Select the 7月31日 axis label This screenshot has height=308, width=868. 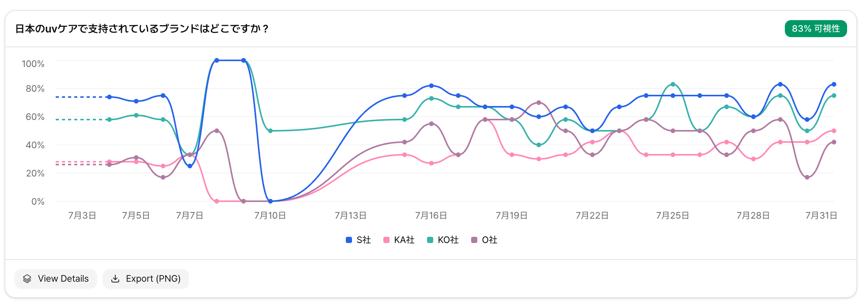tap(821, 216)
